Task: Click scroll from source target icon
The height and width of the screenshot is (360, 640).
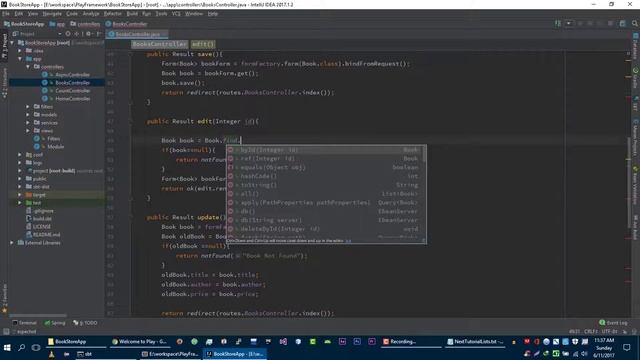Action: (68, 34)
